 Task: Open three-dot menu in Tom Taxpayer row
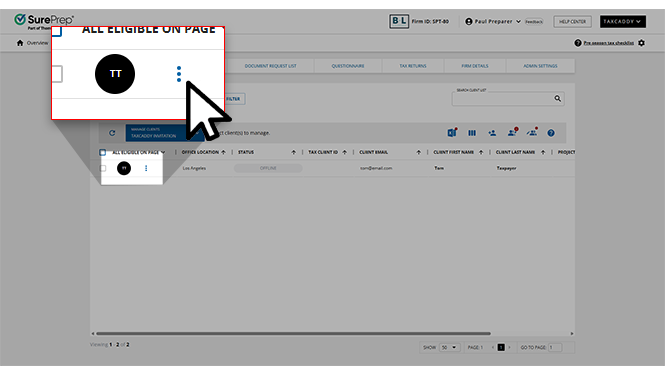(146, 168)
